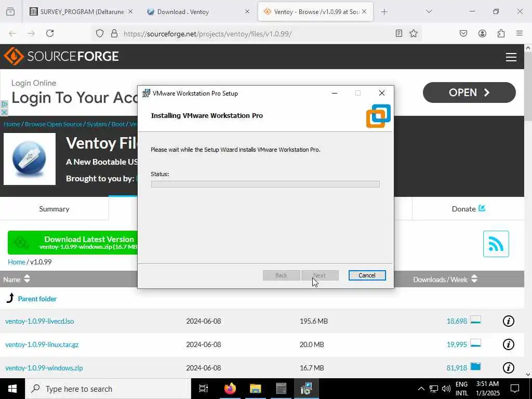List all tabs dropdown arrow
532x399 pixels.
[429, 11]
